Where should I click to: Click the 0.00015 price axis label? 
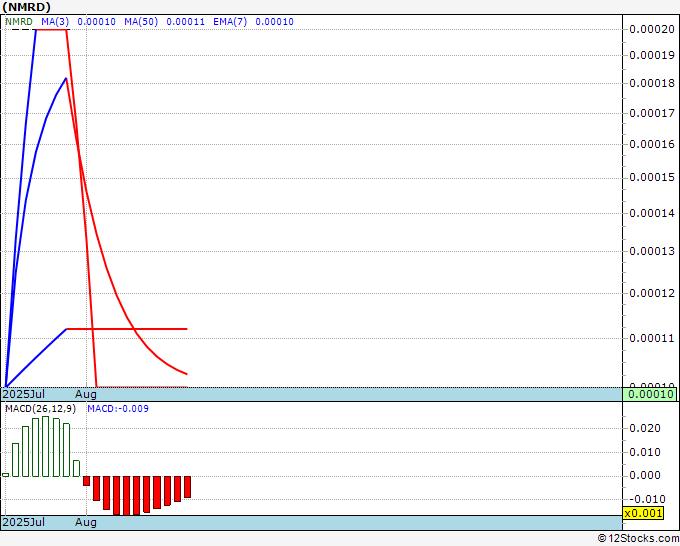(x=652, y=177)
